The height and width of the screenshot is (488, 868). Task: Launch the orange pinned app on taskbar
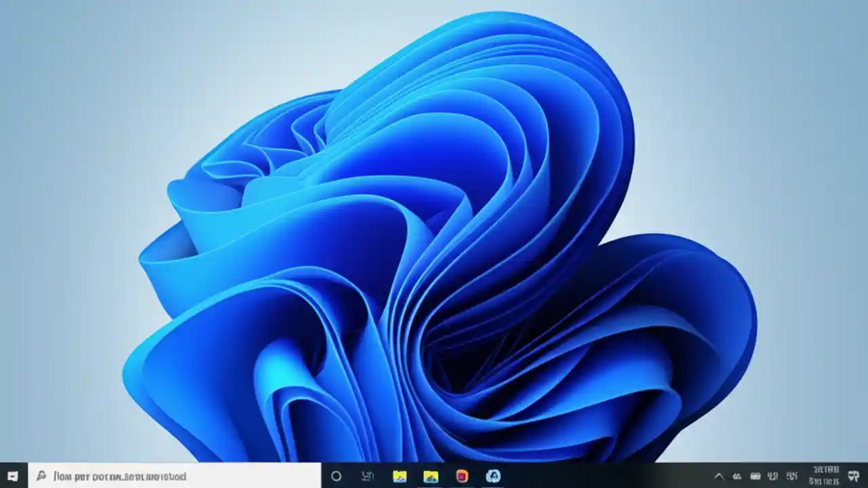pos(461,477)
